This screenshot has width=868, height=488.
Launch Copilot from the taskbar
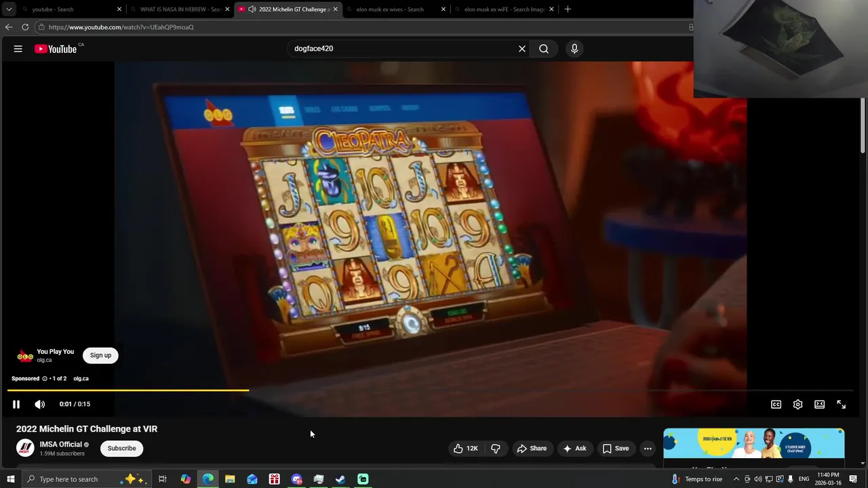(x=185, y=479)
